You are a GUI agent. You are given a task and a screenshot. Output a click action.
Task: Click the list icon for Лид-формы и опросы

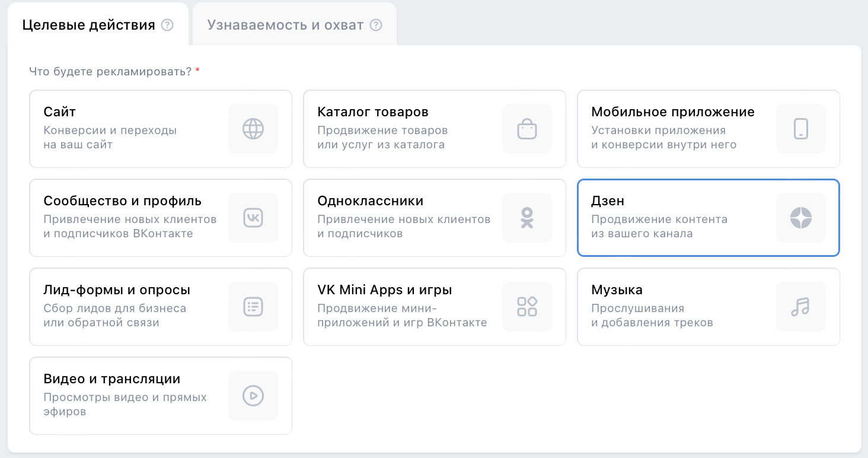tap(253, 307)
